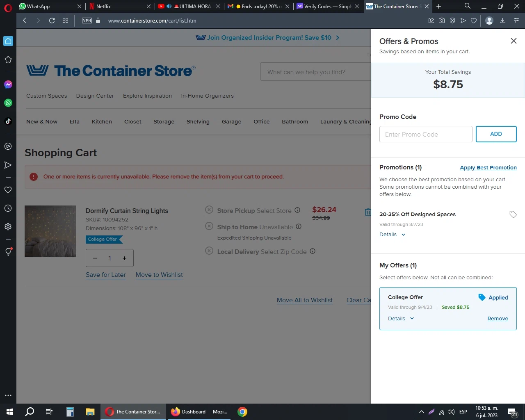Select Local Delivery option
525x420 pixels.
tap(209, 251)
